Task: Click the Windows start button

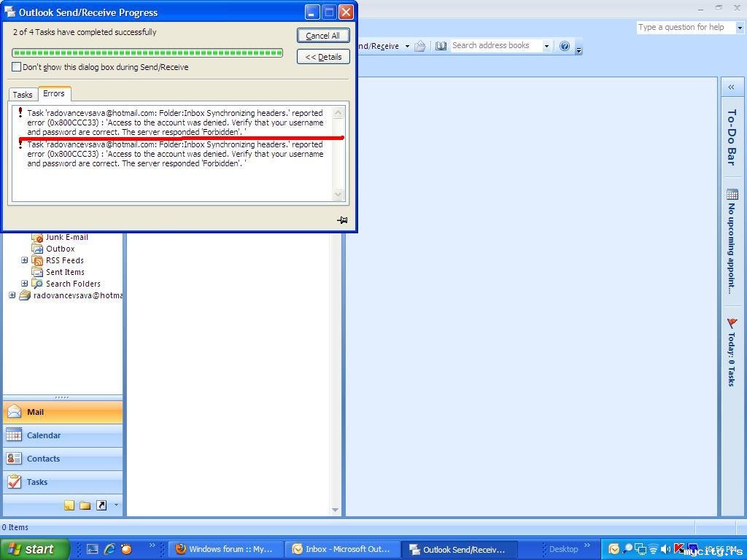Action: (34, 549)
